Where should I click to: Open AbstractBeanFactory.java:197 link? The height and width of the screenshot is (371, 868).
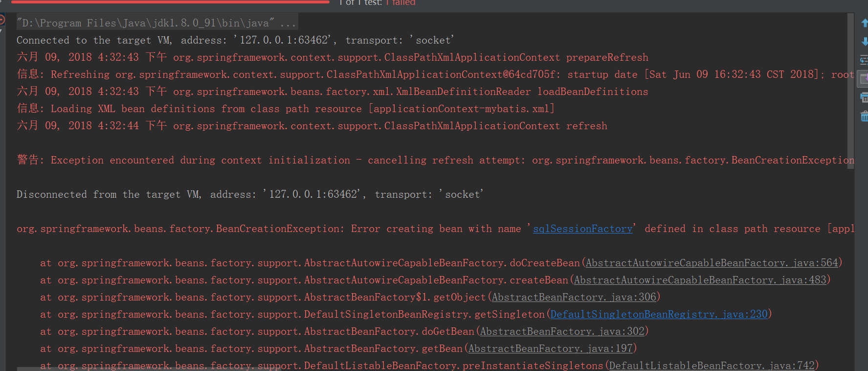550,348
